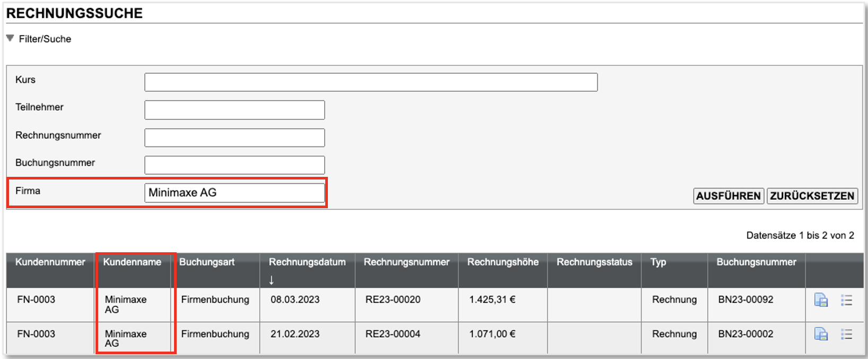Screen dimensions: 868x359
Task: Sort by Rechnungshöhe column header
Action: click(502, 262)
